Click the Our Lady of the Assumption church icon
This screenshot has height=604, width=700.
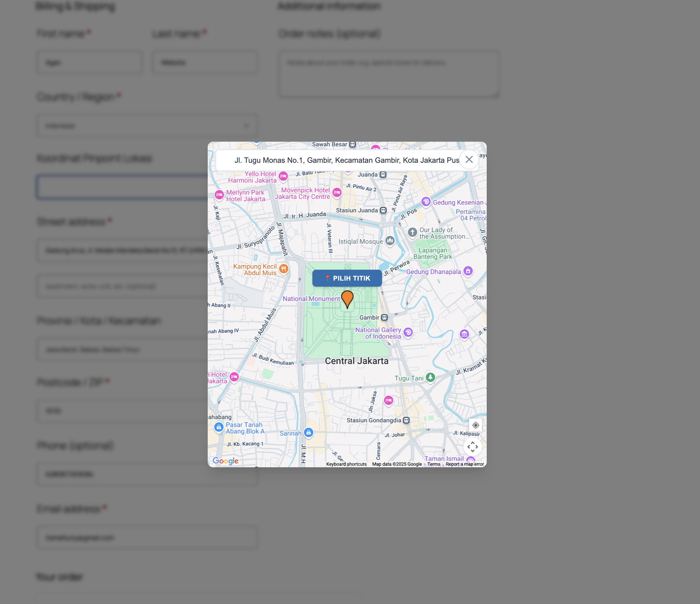click(x=412, y=233)
